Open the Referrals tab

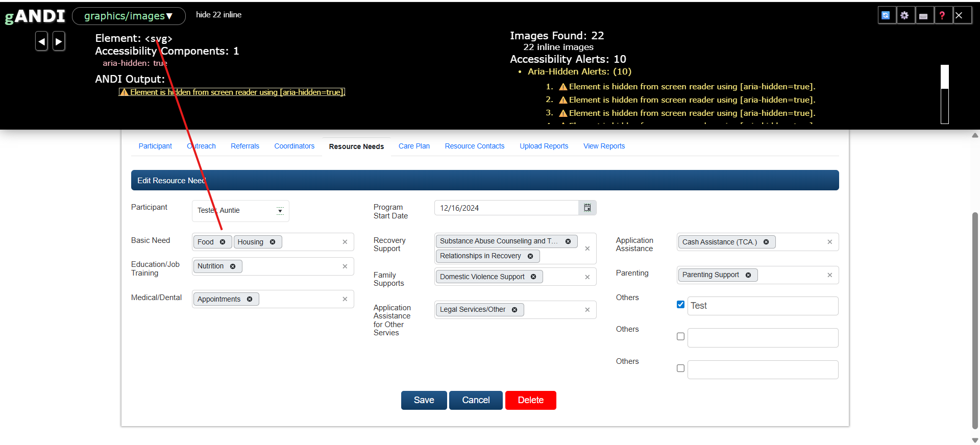pyautogui.click(x=245, y=146)
